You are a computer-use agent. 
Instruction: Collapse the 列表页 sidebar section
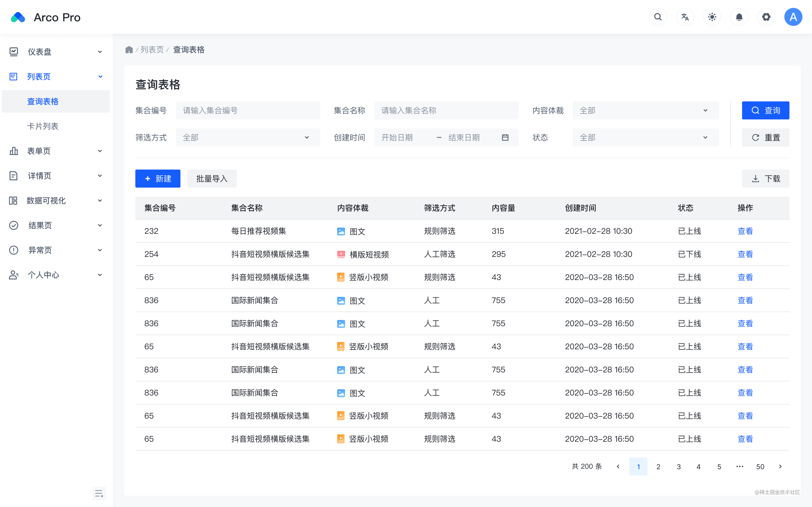[39, 76]
